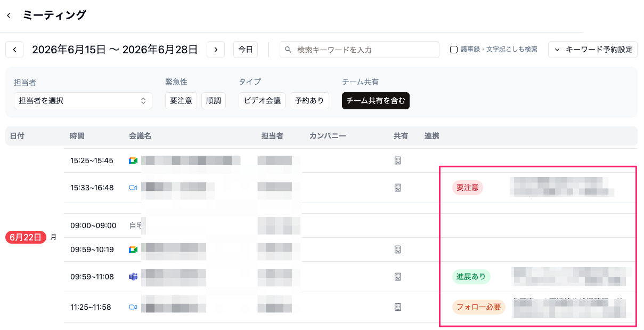This screenshot has height=330, width=644.
Task: Select the 要注意 badge in the 15:33 row
Action: click(x=467, y=188)
